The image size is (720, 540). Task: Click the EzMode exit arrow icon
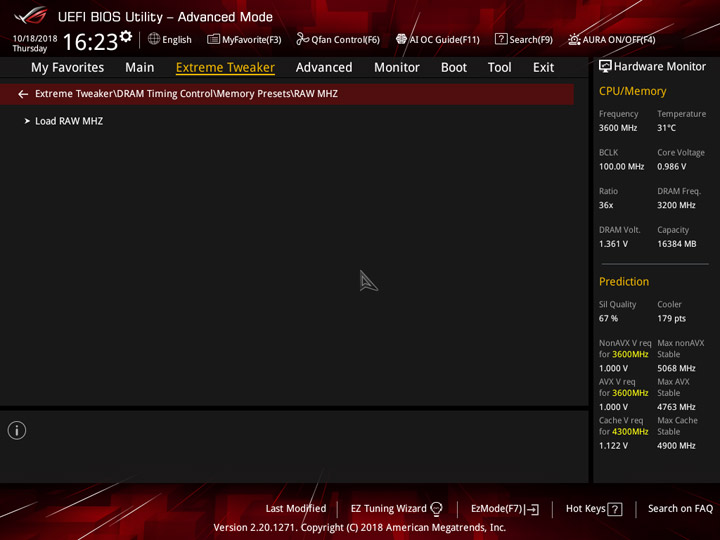tap(532, 509)
